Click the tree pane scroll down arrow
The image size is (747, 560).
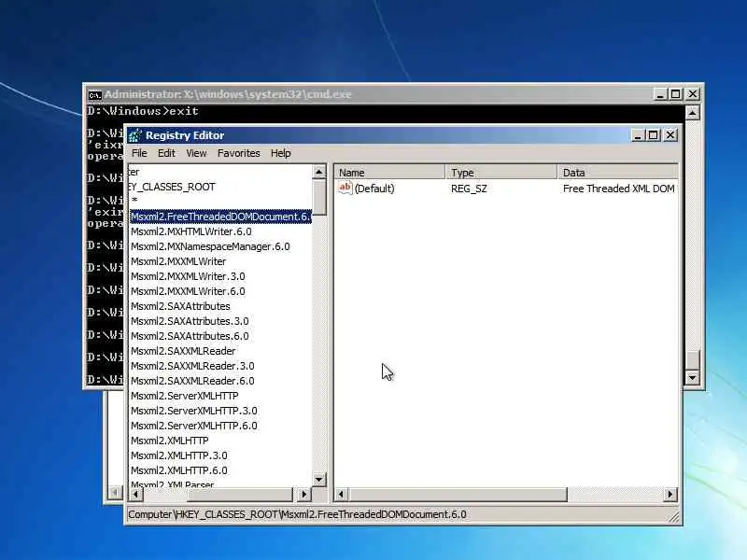click(319, 480)
